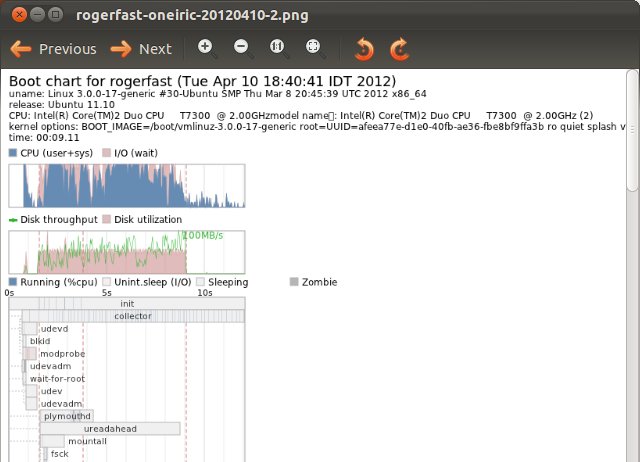640x462 pixels.
Task: Go to the Next image
Action: point(141,49)
